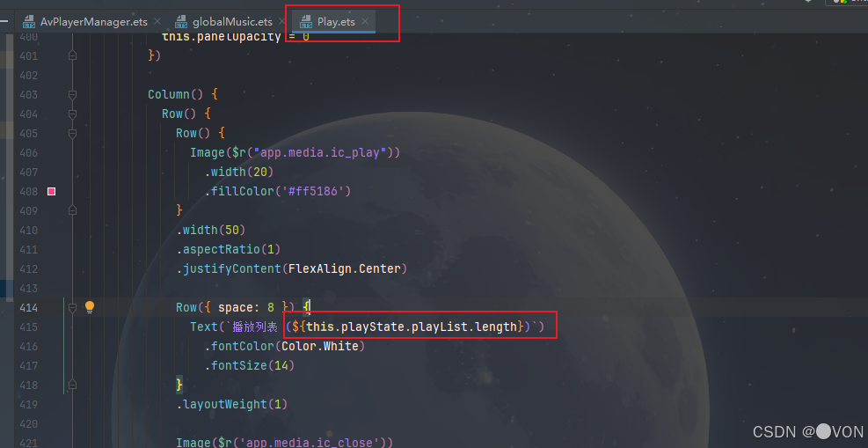Image resolution: width=868 pixels, height=448 pixels.
Task: Close the Play.ets tab
Action: pos(365,22)
